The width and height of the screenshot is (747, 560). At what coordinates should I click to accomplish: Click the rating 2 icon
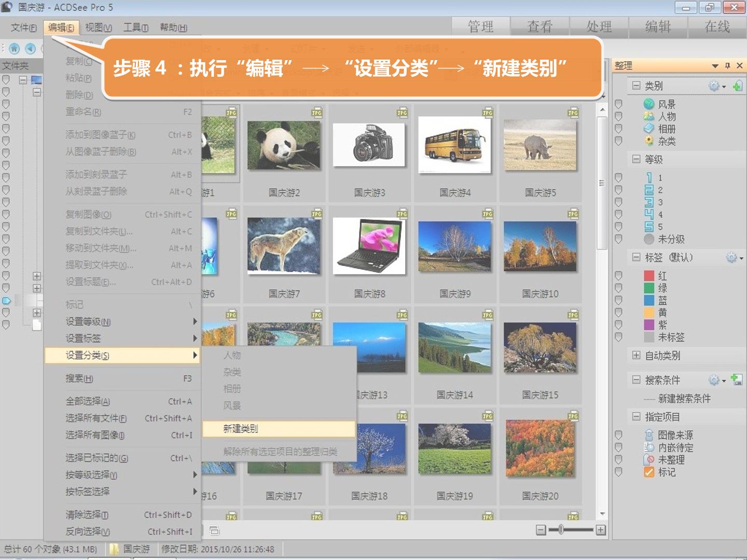[x=649, y=190]
